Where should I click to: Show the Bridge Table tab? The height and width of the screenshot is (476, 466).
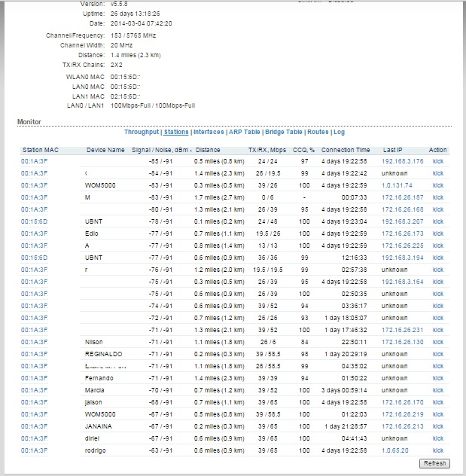pyautogui.click(x=283, y=132)
